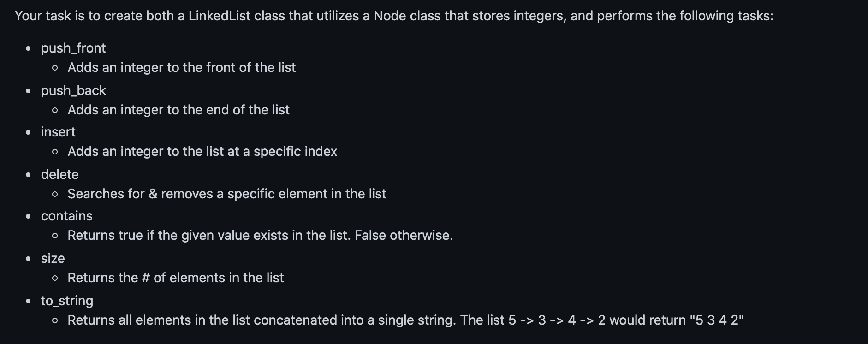Click the sentence starting 'Your task is'

[x=394, y=16]
